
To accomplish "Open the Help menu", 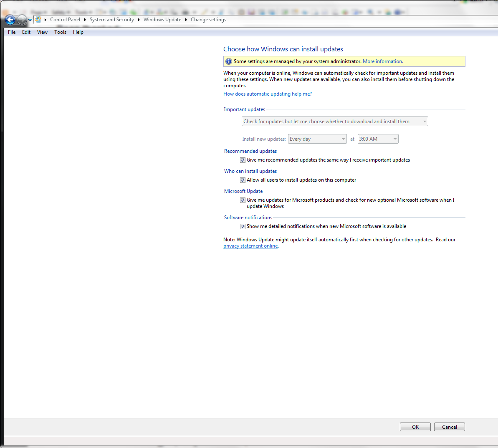I will click(78, 32).
